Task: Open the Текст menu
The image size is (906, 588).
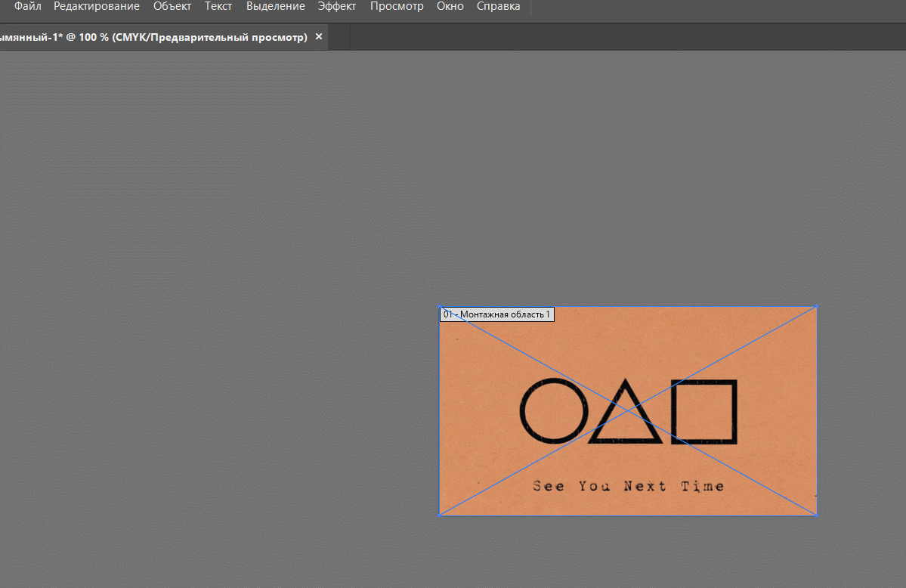Action: pos(218,6)
